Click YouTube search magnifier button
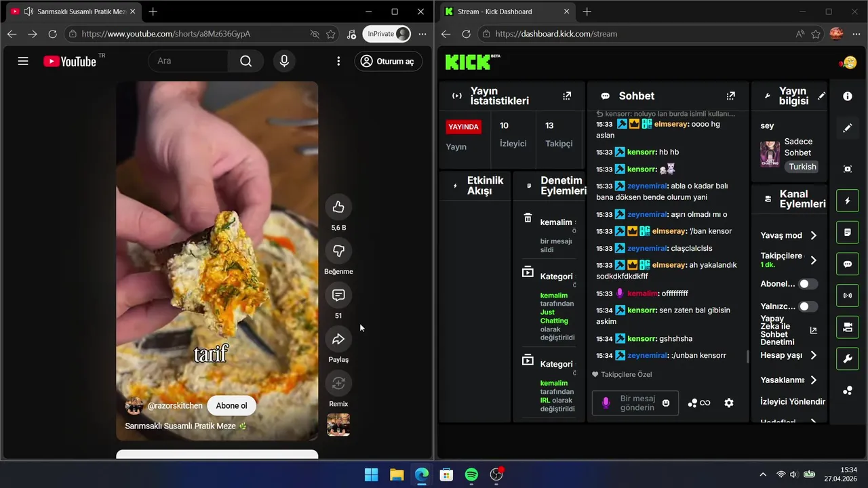 [x=245, y=61]
